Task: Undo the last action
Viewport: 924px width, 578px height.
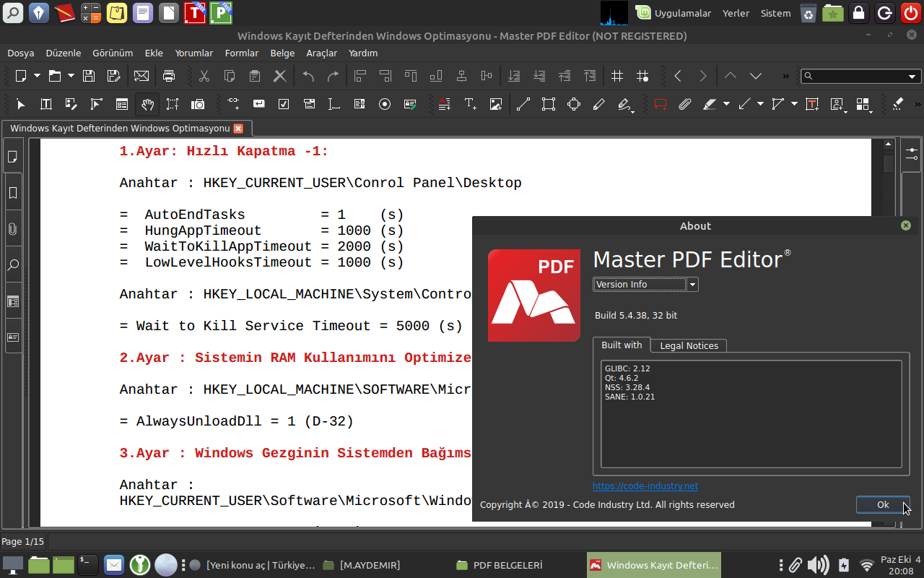Action: [x=308, y=76]
